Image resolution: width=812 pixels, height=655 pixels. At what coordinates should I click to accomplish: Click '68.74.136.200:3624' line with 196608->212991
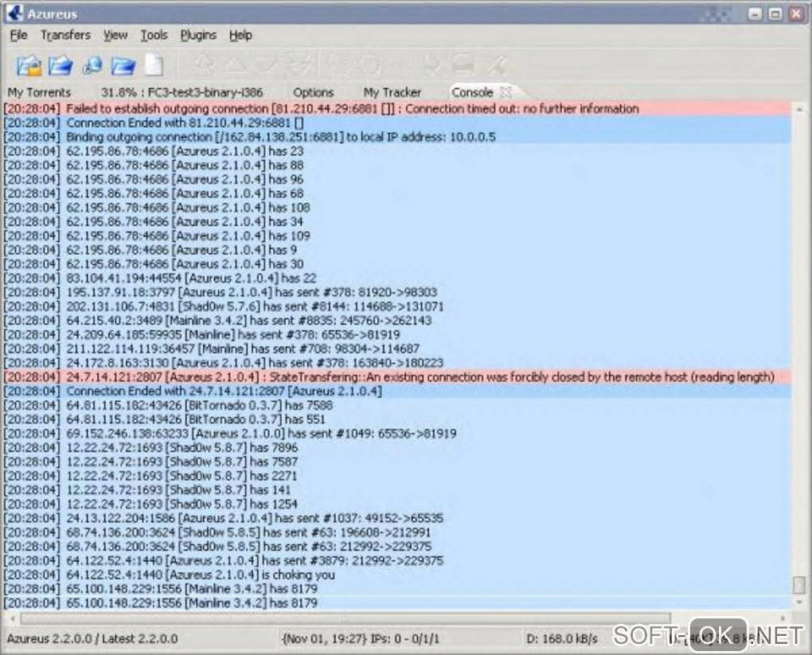397,532
